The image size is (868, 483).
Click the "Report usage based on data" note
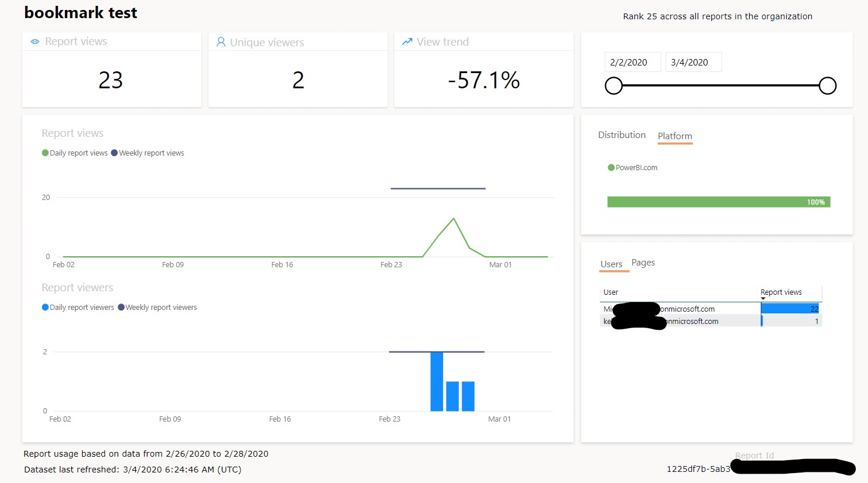146,454
